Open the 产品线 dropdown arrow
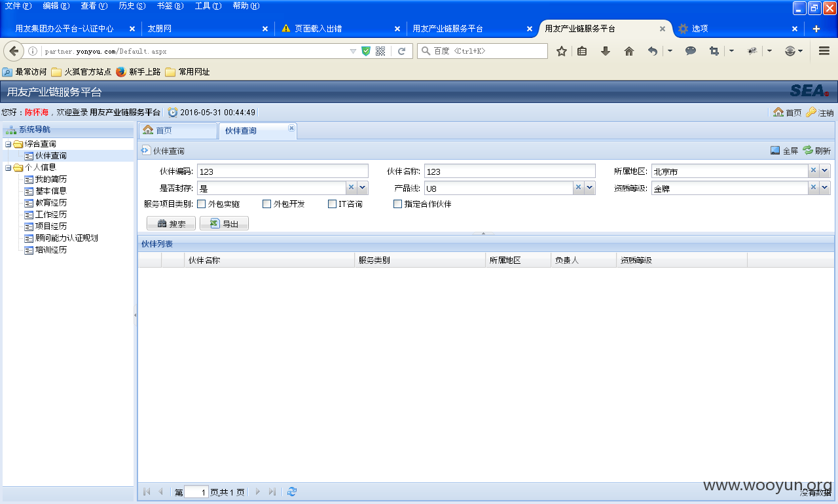This screenshot has height=504, width=838. tap(590, 188)
